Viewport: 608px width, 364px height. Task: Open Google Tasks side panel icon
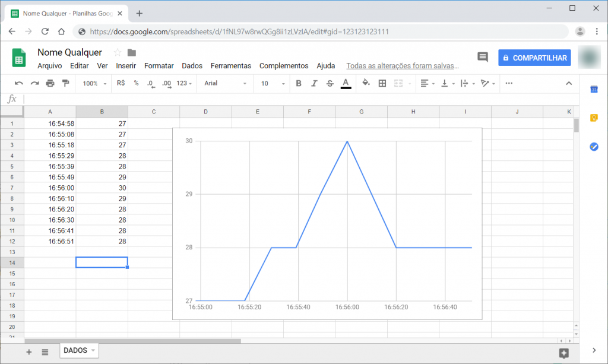[x=594, y=147]
